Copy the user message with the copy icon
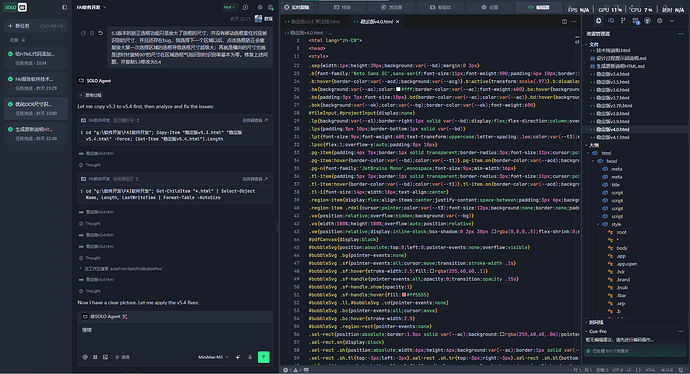This screenshot has width=690, height=374. pyautogui.click(x=83, y=33)
